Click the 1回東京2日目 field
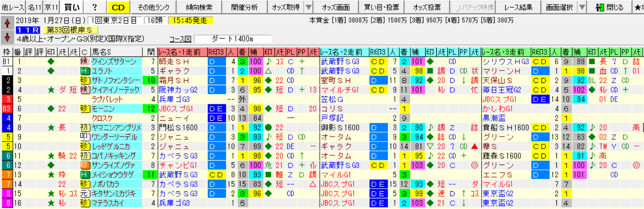 coord(116,20)
